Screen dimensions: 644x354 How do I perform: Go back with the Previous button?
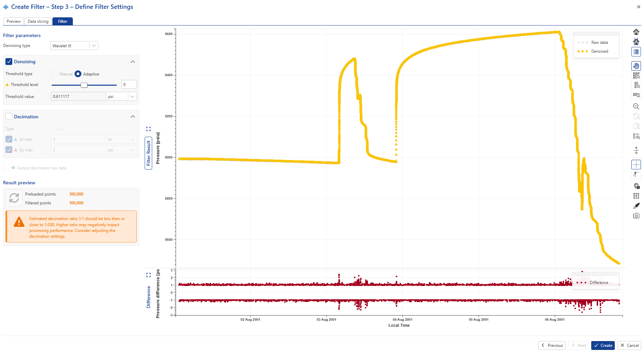point(551,345)
